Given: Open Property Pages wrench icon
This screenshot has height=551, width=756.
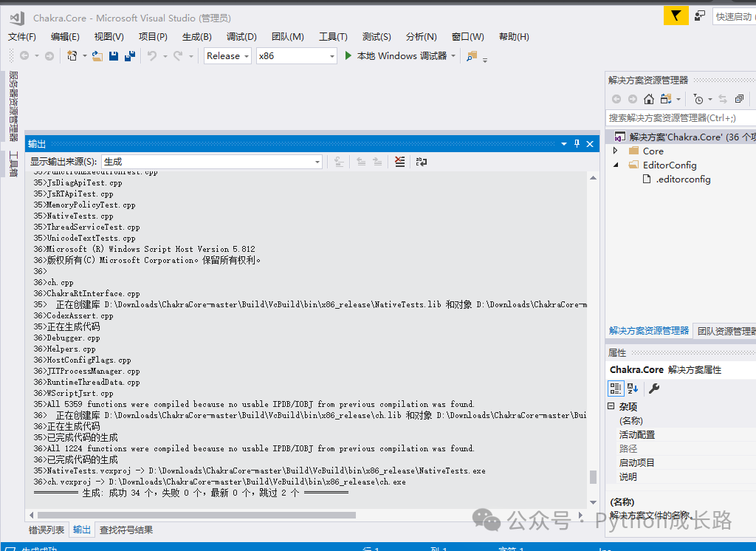Looking at the screenshot, I should (654, 388).
